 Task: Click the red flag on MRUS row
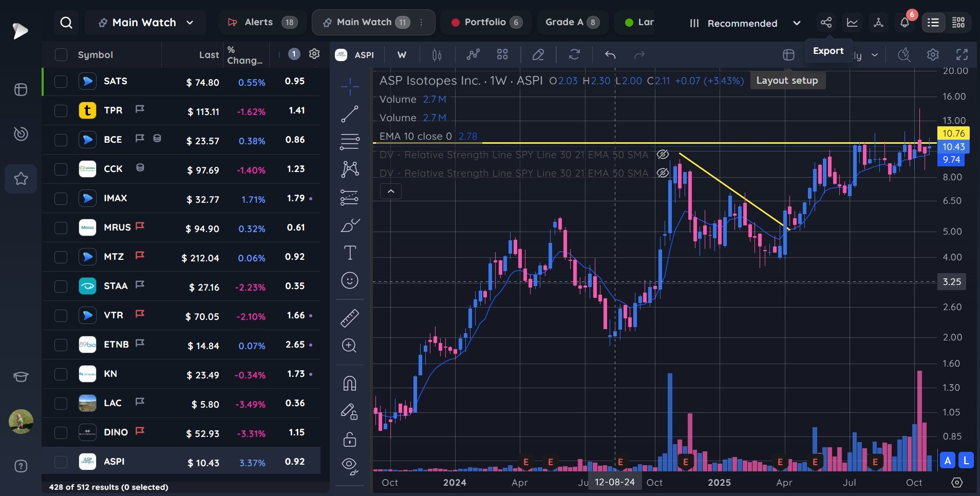pyautogui.click(x=140, y=226)
